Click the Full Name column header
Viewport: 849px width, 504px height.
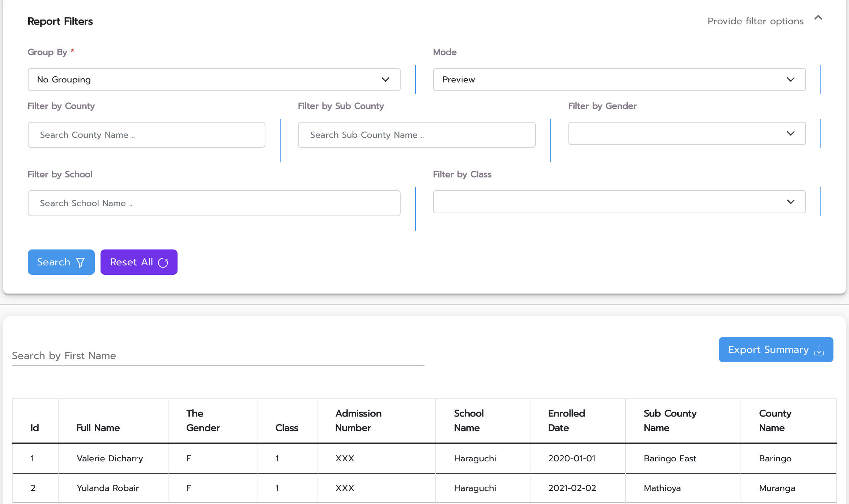pyautogui.click(x=98, y=428)
